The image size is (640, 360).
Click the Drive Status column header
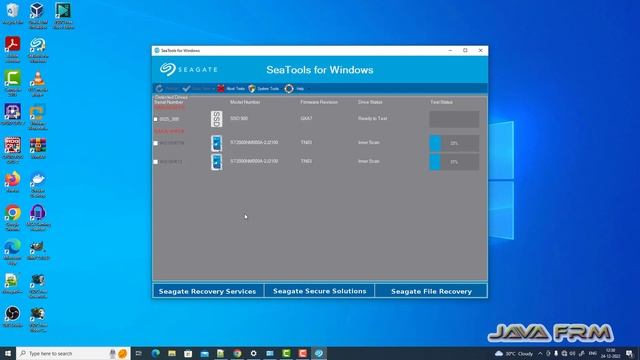pyautogui.click(x=370, y=102)
